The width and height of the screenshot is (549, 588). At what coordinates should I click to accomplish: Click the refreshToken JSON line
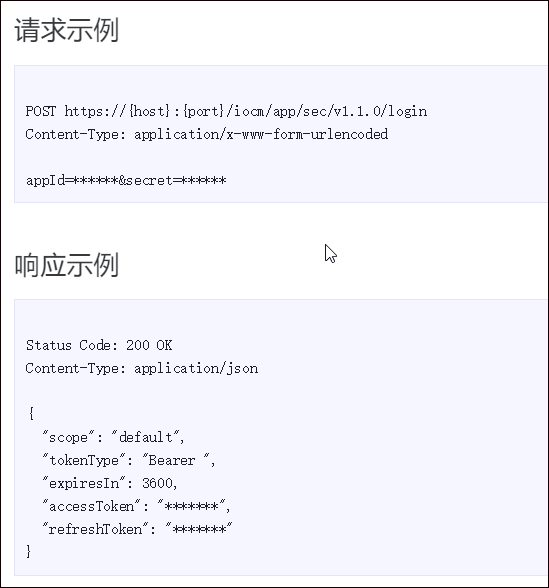[137, 529]
